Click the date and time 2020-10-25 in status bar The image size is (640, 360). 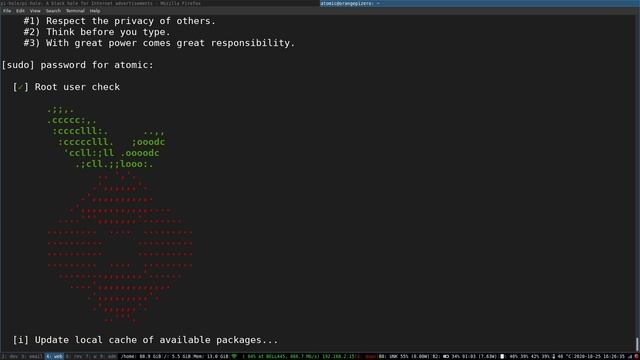pyautogui.click(x=600, y=356)
